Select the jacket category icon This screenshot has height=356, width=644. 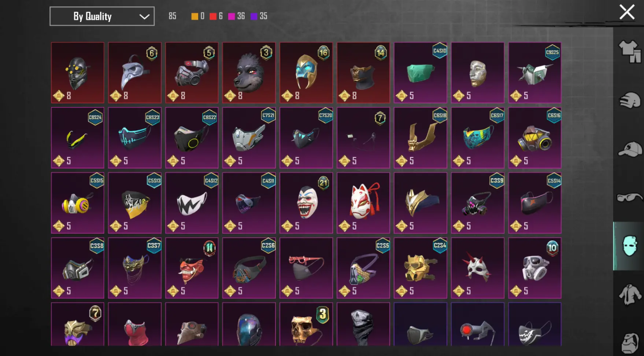630,294
